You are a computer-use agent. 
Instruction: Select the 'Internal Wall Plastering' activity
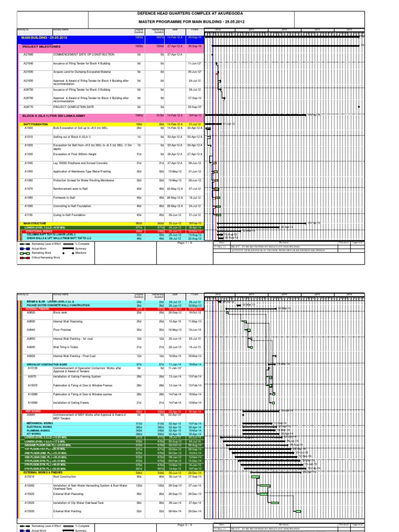point(68,321)
